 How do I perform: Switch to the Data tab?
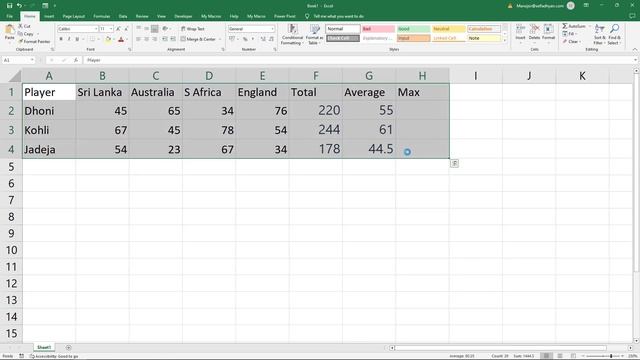(x=123, y=16)
